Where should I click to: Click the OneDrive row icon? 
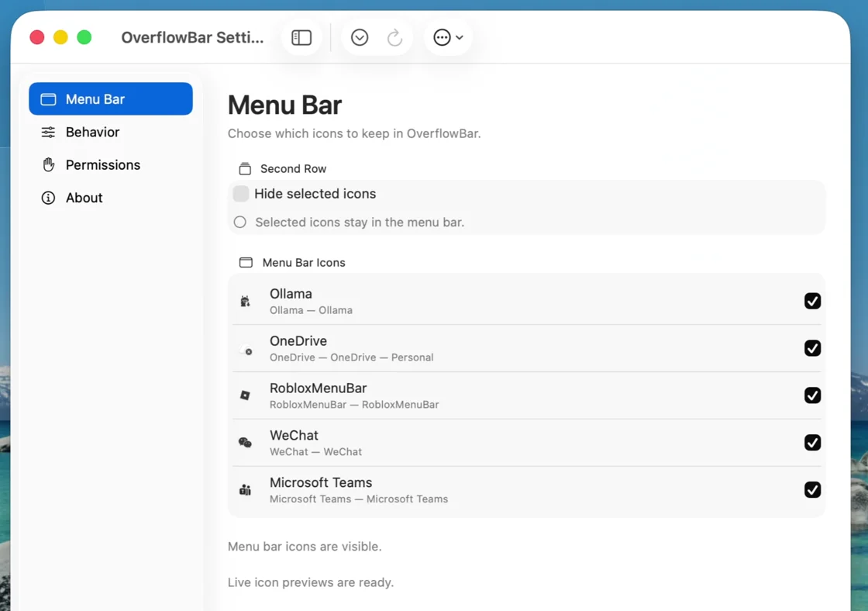click(x=247, y=351)
